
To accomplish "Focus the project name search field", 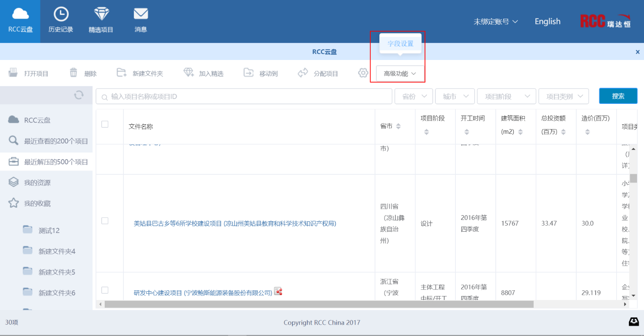I will pyautogui.click(x=244, y=96).
